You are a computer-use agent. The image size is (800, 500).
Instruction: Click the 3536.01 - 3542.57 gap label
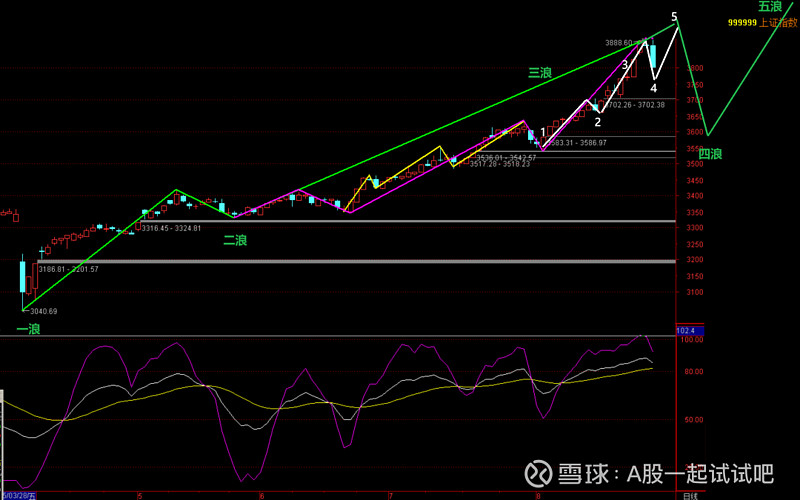[x=506, y=158]
